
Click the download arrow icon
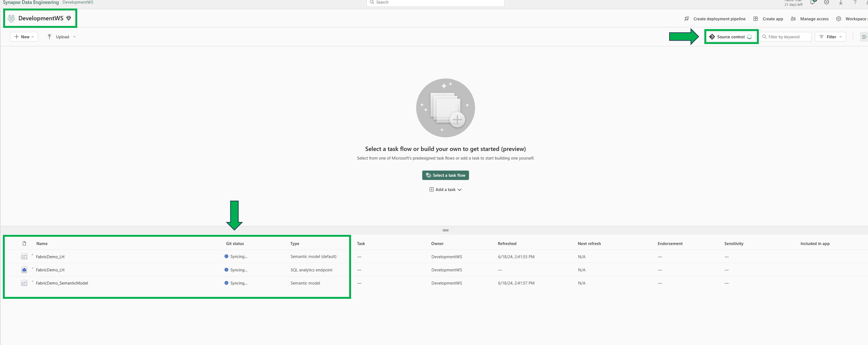pyautogui.click(x=841, y=2)
